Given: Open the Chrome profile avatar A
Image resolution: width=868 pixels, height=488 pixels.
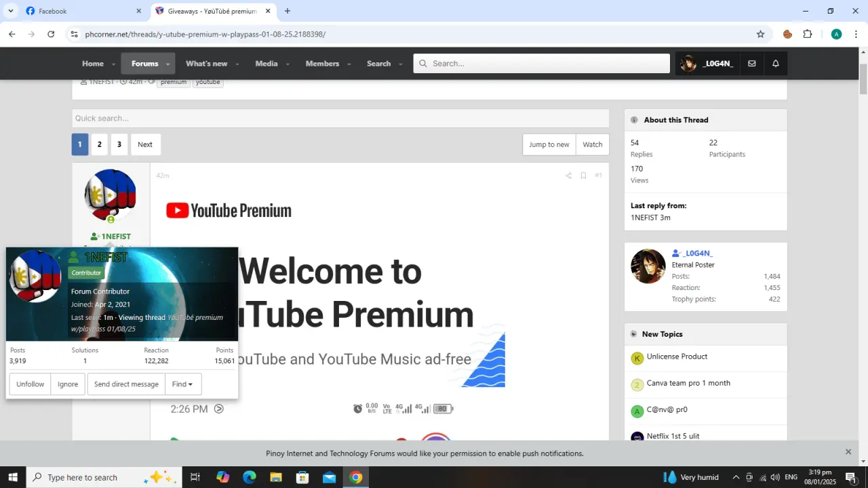Looking at the screenshot, I should pos(836,34).
